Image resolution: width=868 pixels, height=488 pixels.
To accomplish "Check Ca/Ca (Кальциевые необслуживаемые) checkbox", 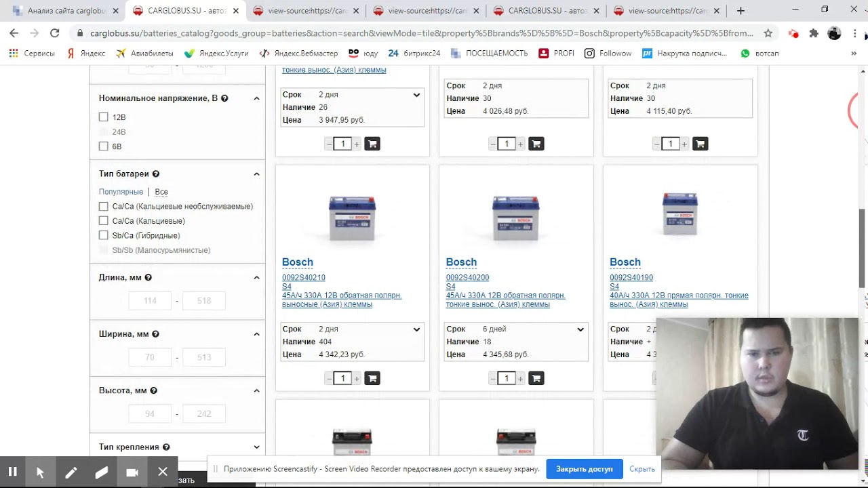I will 103,206.
